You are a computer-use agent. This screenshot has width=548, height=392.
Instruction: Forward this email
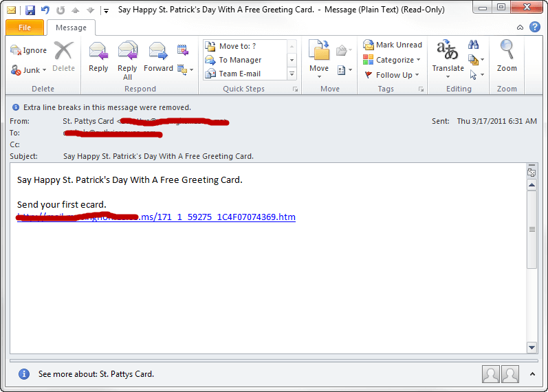(x=158, y=56)
